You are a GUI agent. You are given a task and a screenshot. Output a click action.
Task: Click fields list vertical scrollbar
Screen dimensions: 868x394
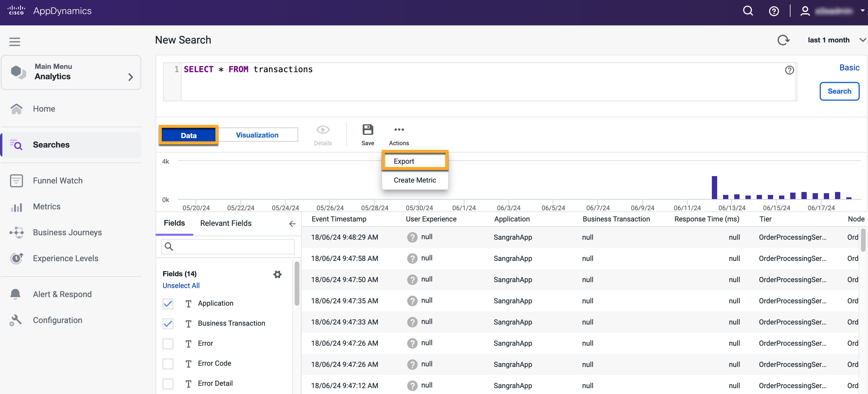pyautogui.click(x=296, y=284)
